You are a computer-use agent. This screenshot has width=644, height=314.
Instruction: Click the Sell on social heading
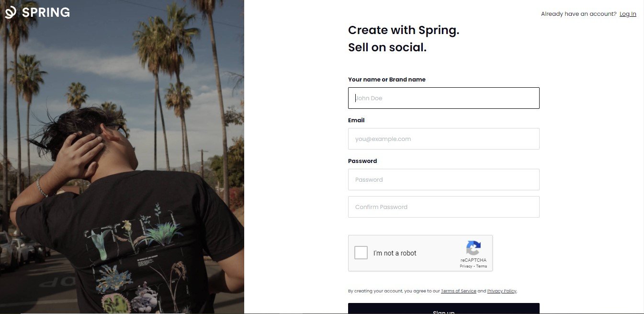[387, 47]
